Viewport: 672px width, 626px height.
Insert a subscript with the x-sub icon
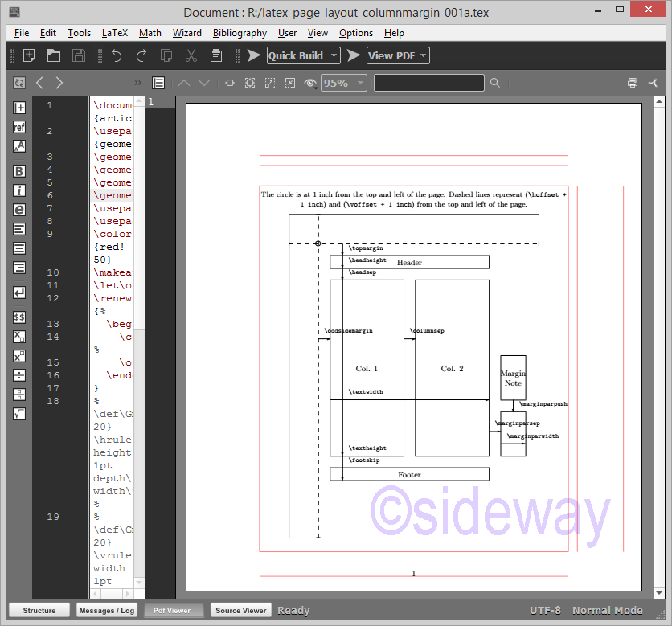19,336
